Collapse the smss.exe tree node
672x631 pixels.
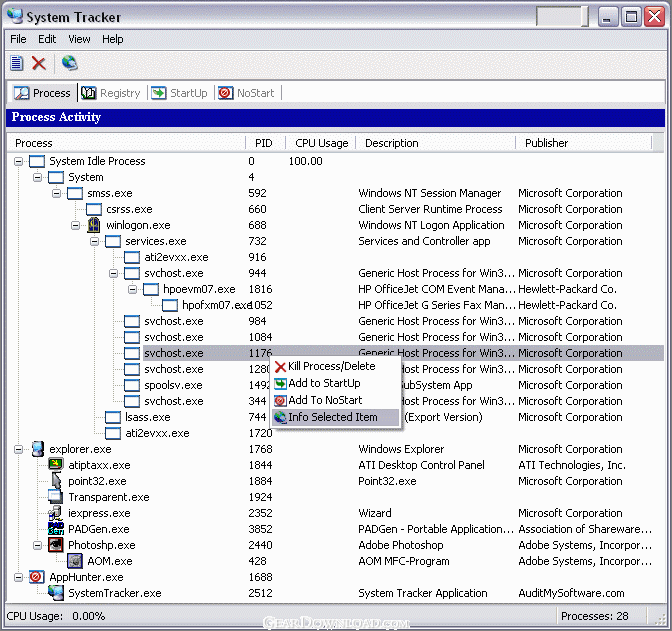pos(57,193)
